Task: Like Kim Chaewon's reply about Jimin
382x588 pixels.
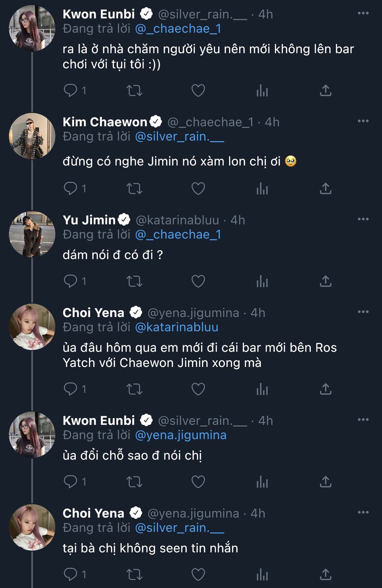Action: [x=198, y=188]
